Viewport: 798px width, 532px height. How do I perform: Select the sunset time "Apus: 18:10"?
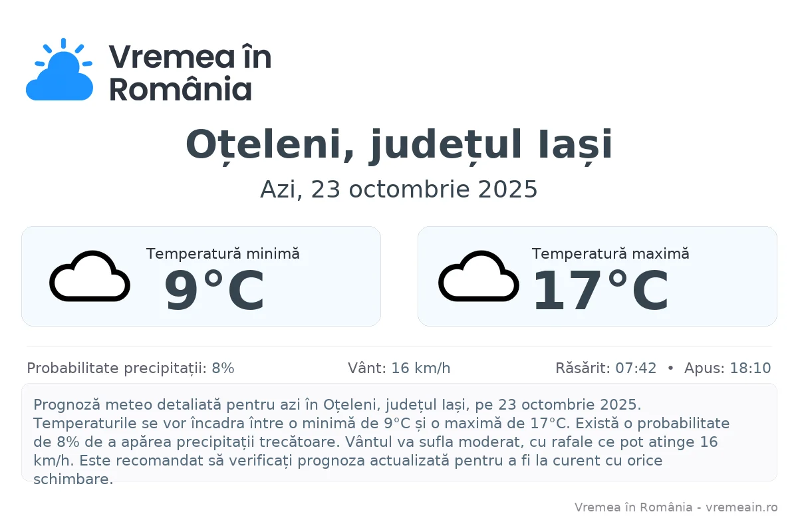728,368
